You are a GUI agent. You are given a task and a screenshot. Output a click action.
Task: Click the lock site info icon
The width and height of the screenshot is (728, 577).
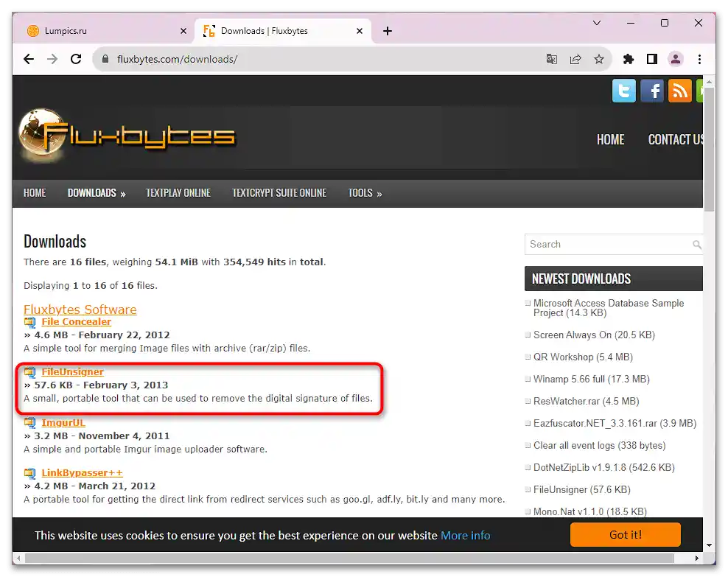(105, 59)
